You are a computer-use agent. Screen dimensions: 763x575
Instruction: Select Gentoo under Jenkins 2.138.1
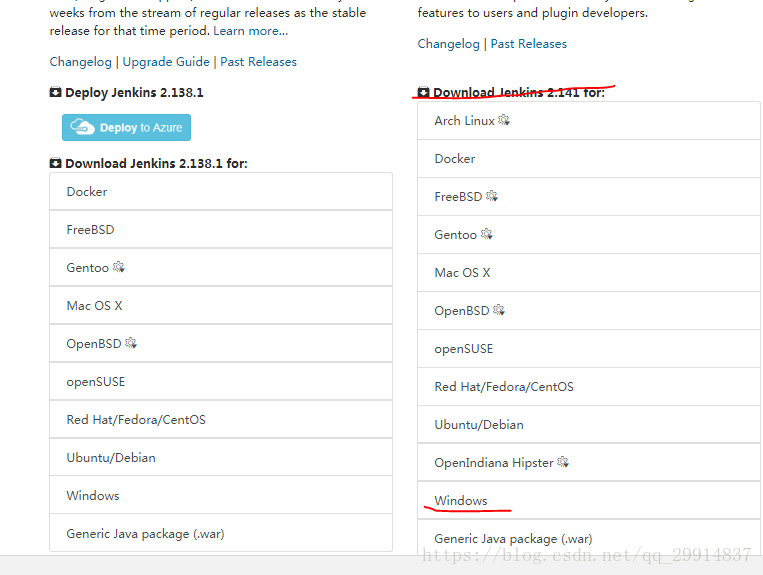(x=221, y=268)
